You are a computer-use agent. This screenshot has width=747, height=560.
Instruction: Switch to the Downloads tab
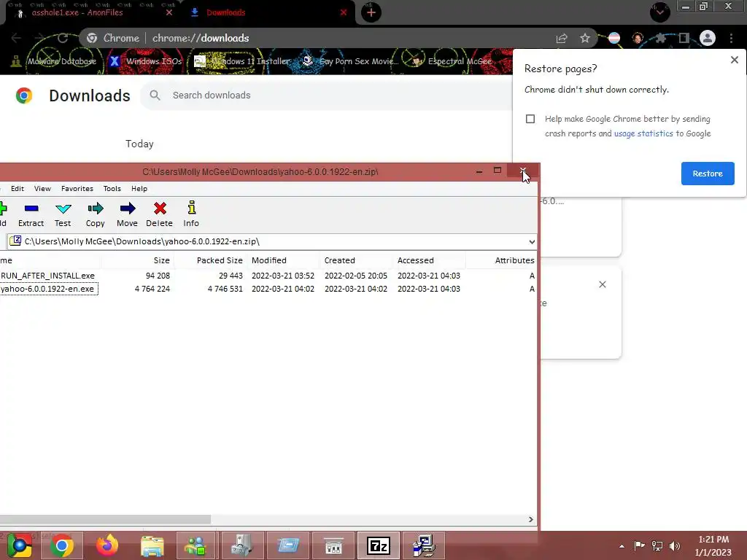click(267, 13)
